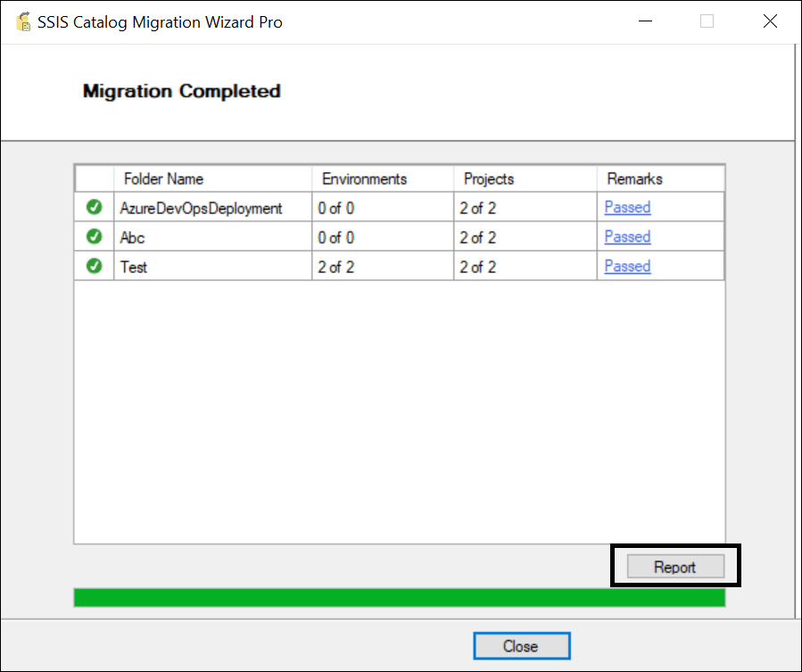Click the green migration progress bar
This screenshot has height=672, width=802.
pyautogui.click(x=400, y=597)
